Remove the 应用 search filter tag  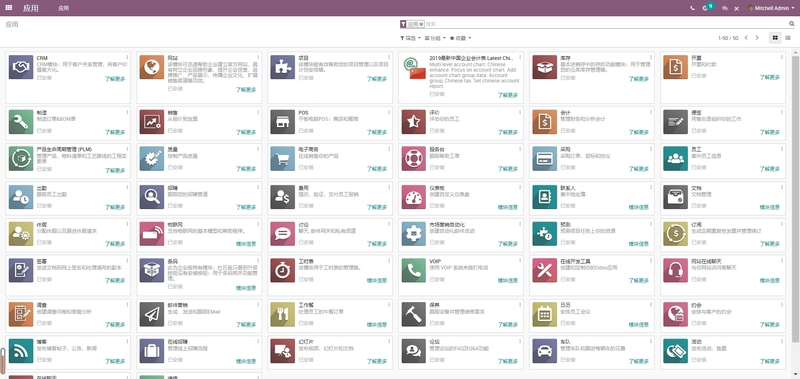421,24
